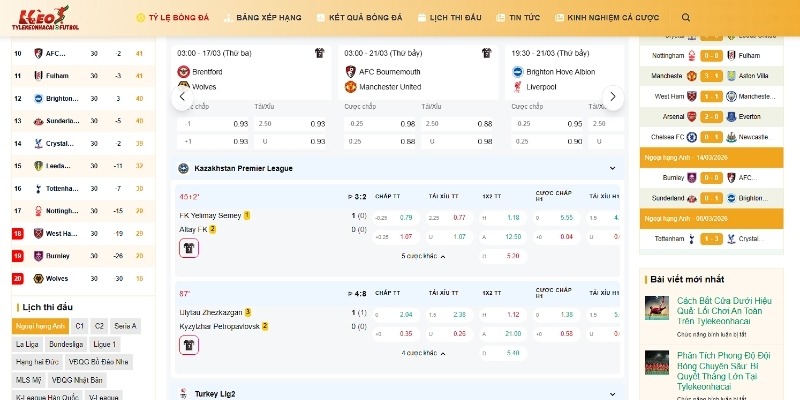Click next arrow on match carousel

click(x=614, y=97)
